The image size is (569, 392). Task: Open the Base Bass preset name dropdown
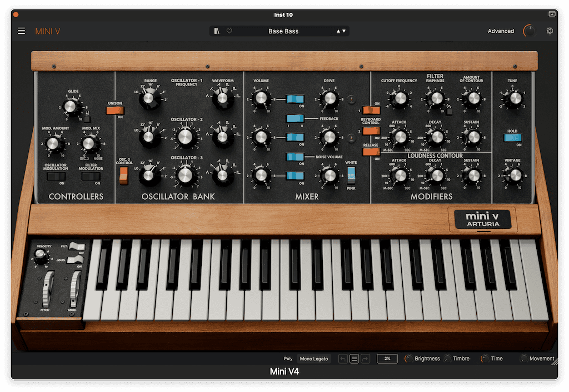click(x=283, y=31)
